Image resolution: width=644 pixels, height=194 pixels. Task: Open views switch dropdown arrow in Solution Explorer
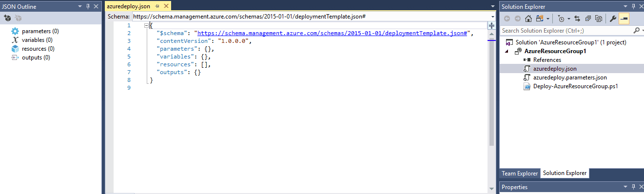point(548,19)
